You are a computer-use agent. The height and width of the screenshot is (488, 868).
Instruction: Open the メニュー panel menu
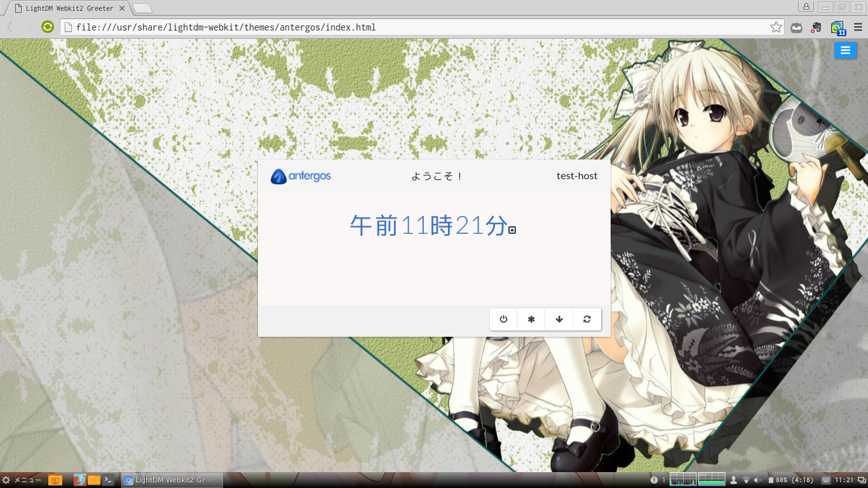[22, 480]
